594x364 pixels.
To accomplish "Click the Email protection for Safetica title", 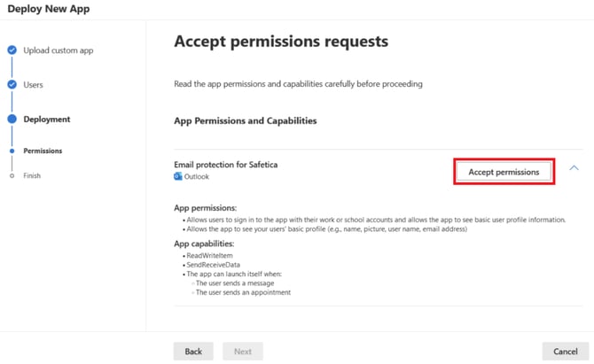I will (226, 165).
